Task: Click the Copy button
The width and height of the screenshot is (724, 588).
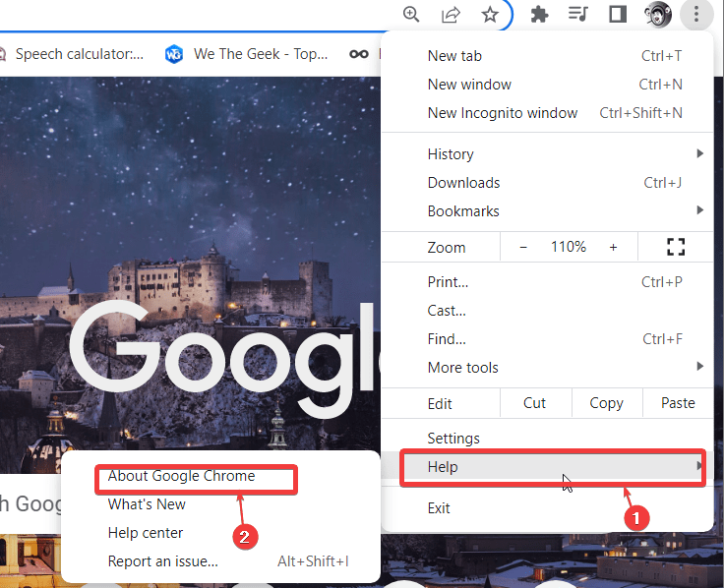Action: pyautogui.click(x=607, y=403)
